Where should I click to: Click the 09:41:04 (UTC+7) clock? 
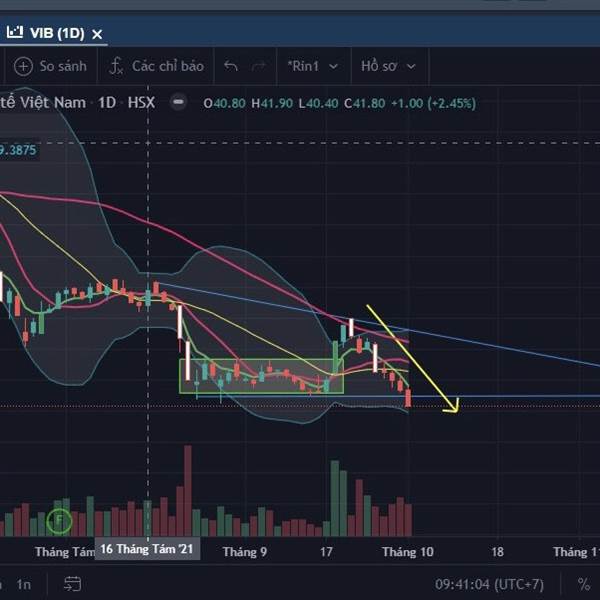(489, 584)
